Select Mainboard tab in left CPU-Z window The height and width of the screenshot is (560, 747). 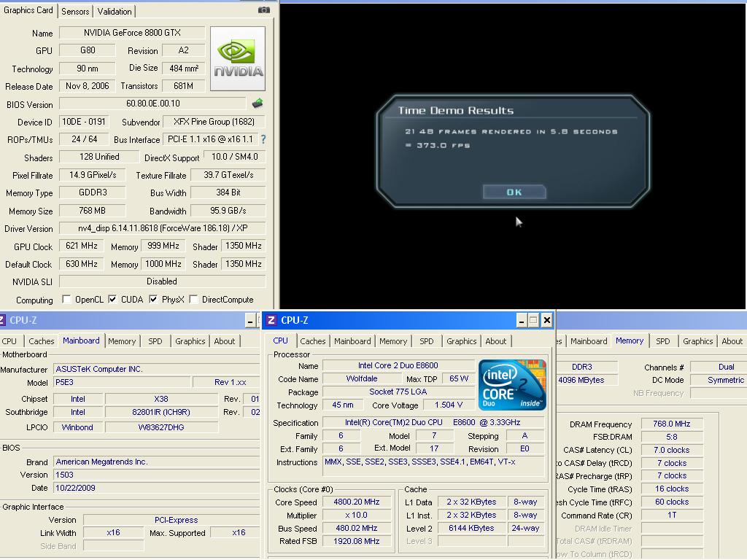pyautogui.click(x=81, y=341)
